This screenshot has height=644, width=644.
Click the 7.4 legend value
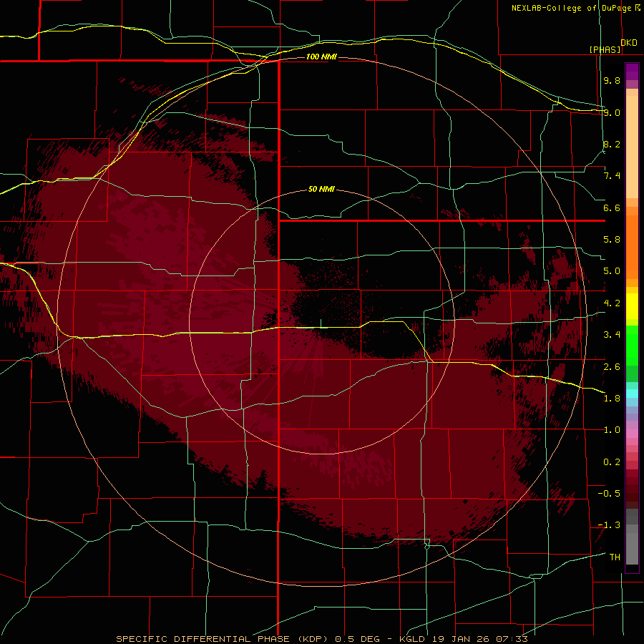[612, 176]
